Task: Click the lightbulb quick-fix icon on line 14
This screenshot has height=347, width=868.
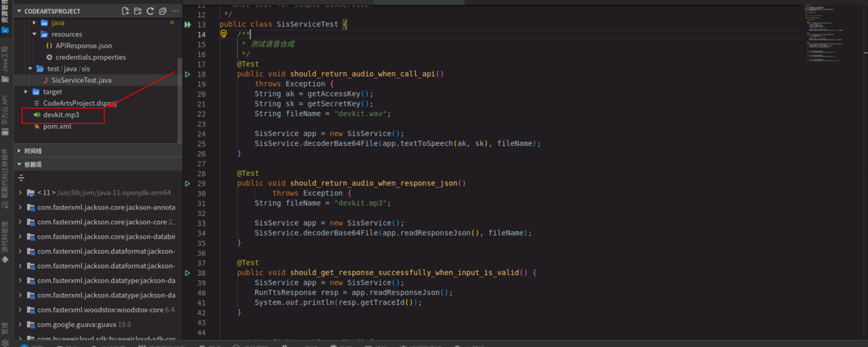Action: (223, 34)
